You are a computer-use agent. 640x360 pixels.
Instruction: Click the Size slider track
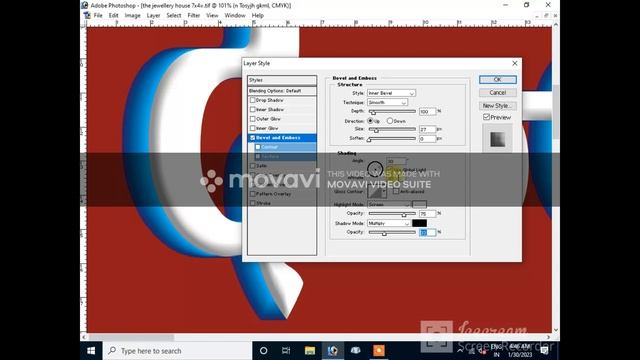coord(392,129)
